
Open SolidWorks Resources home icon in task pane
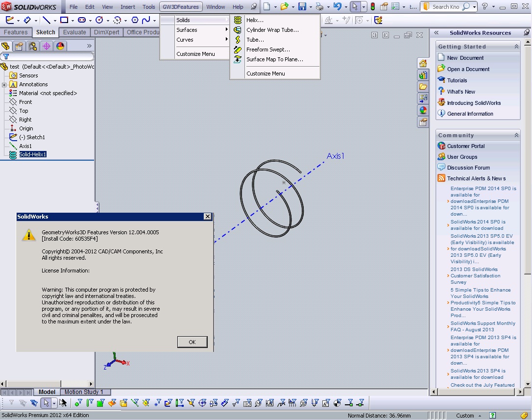click(x=423, y=64)
